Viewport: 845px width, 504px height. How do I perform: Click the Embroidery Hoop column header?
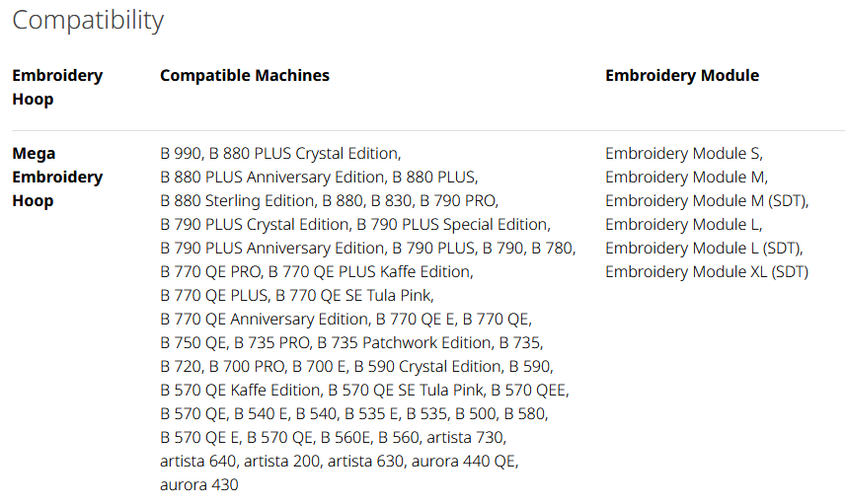[57, 87]
